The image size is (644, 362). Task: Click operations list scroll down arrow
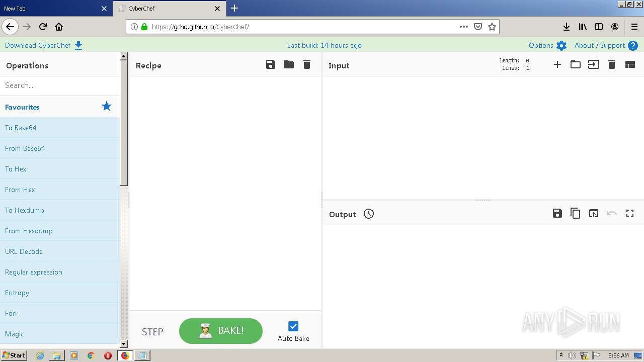pos(124,344)
